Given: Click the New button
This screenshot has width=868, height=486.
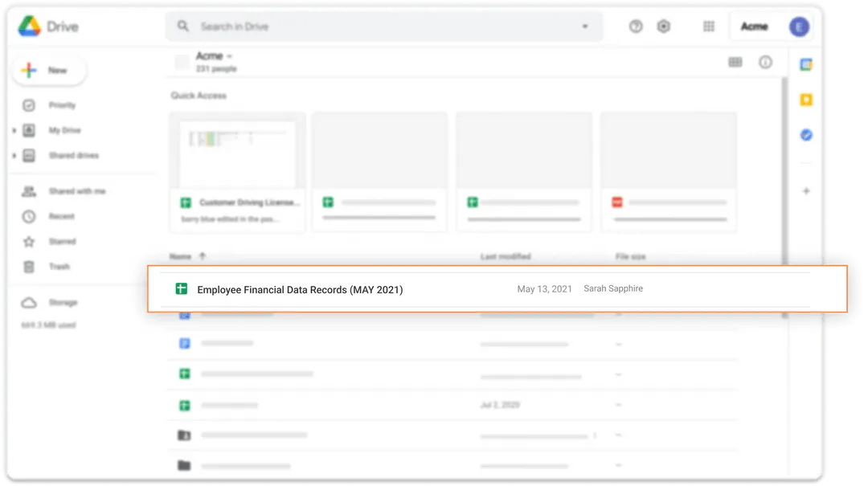Looking at the screenshot, I should (x=49, y=71).
